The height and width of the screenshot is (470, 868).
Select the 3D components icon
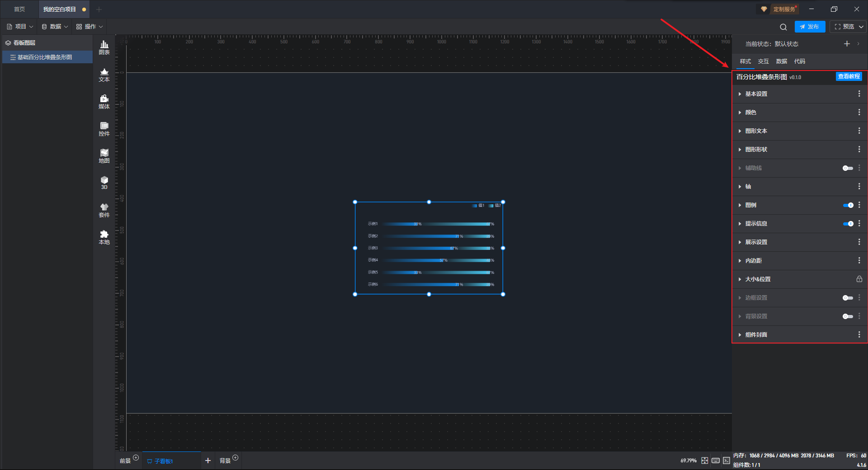pos(104,183)
